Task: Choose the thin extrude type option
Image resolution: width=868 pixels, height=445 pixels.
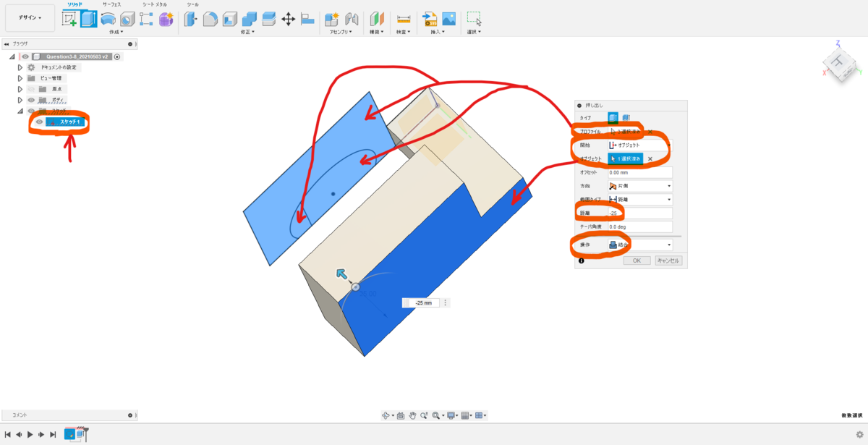Action: [x=626, y=117]
